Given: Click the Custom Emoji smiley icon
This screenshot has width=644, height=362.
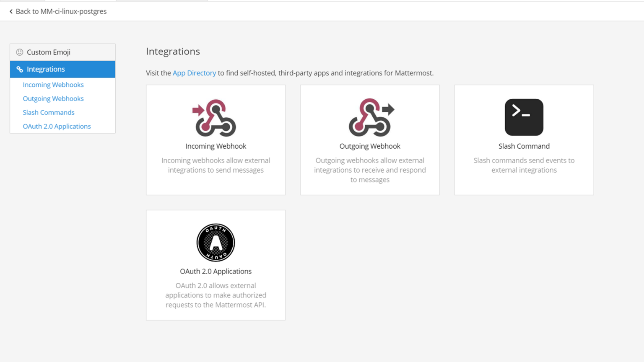Looking at the screenshot, I should tap(20, 52).
